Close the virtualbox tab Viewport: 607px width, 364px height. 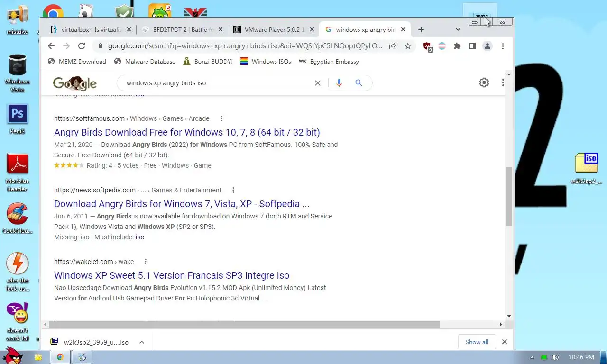pos(129,29)
